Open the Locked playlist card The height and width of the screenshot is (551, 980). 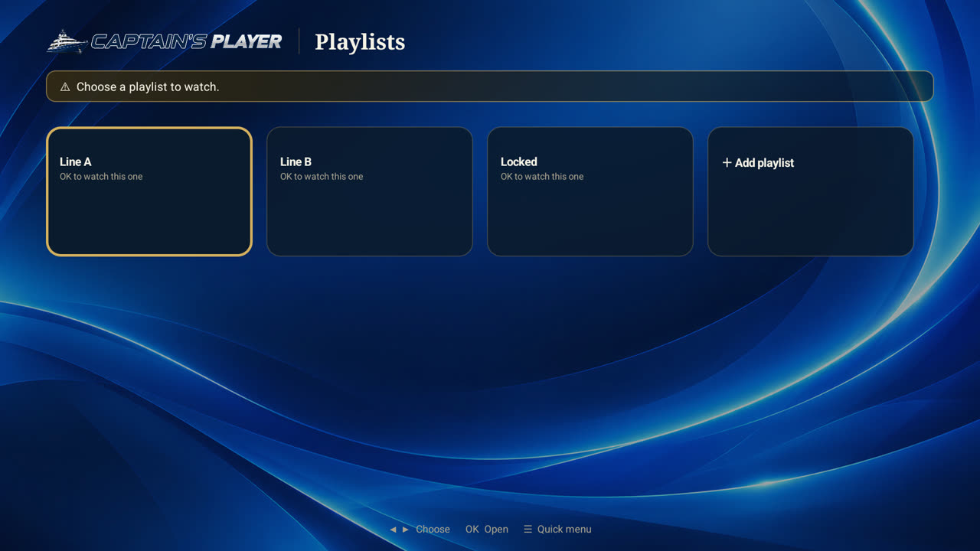point(590,191)
